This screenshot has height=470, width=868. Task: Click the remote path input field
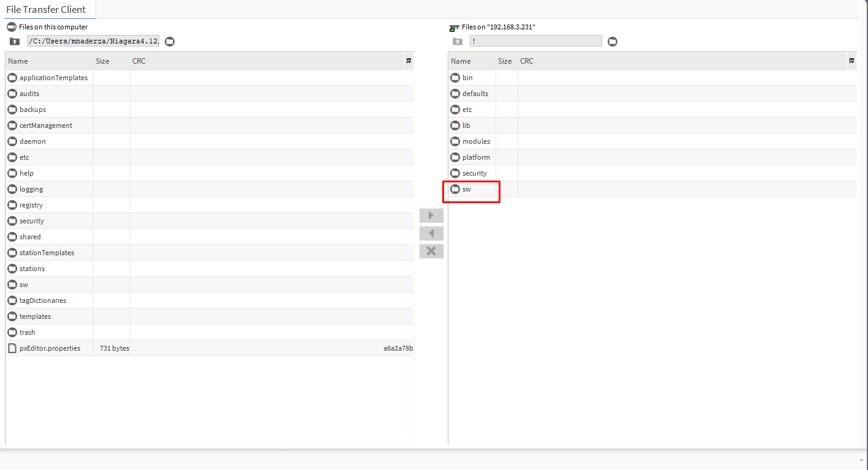click(x=535, y=41)
